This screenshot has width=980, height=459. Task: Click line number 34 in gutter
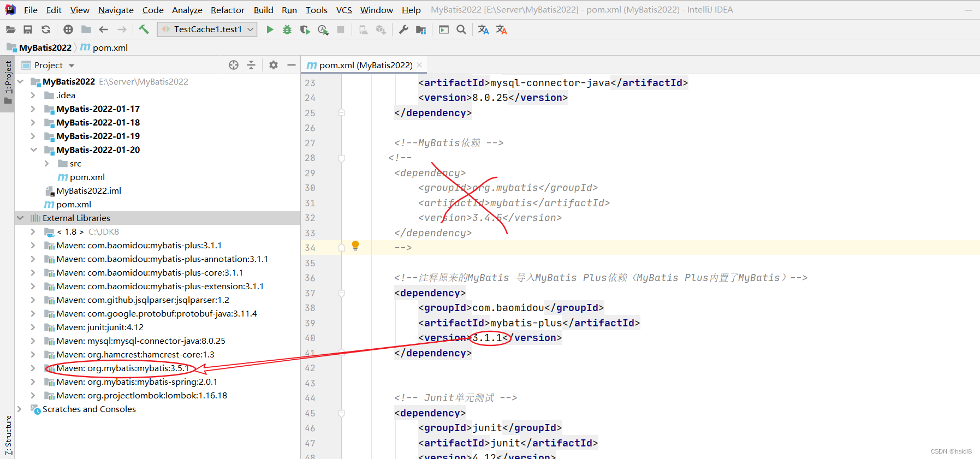[x=310, y=248]
